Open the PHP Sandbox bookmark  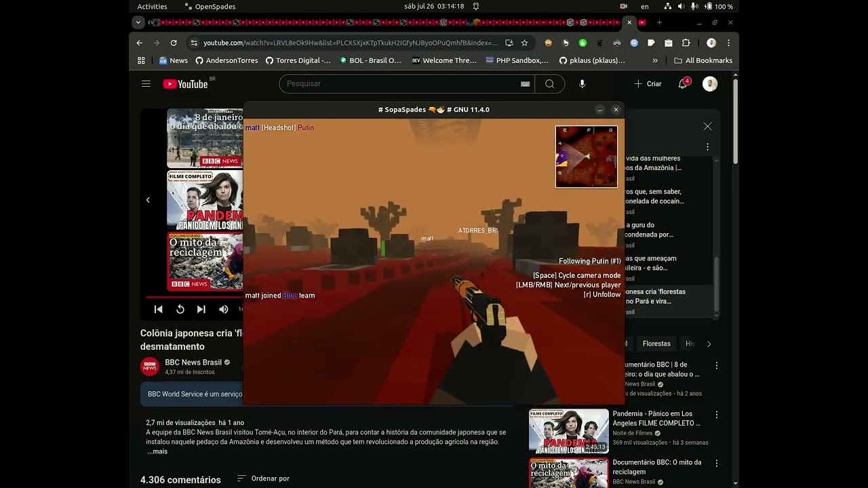(x=517, y=60)
